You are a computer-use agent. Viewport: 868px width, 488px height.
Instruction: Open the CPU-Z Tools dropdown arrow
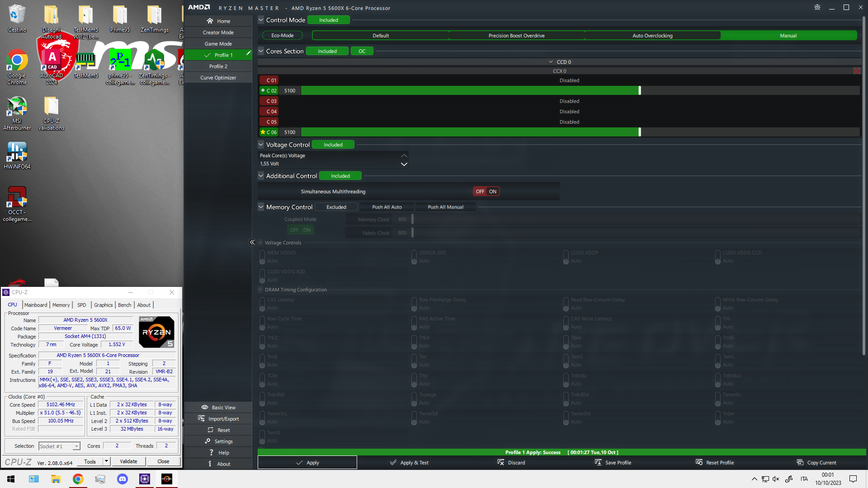coord(107,461)
